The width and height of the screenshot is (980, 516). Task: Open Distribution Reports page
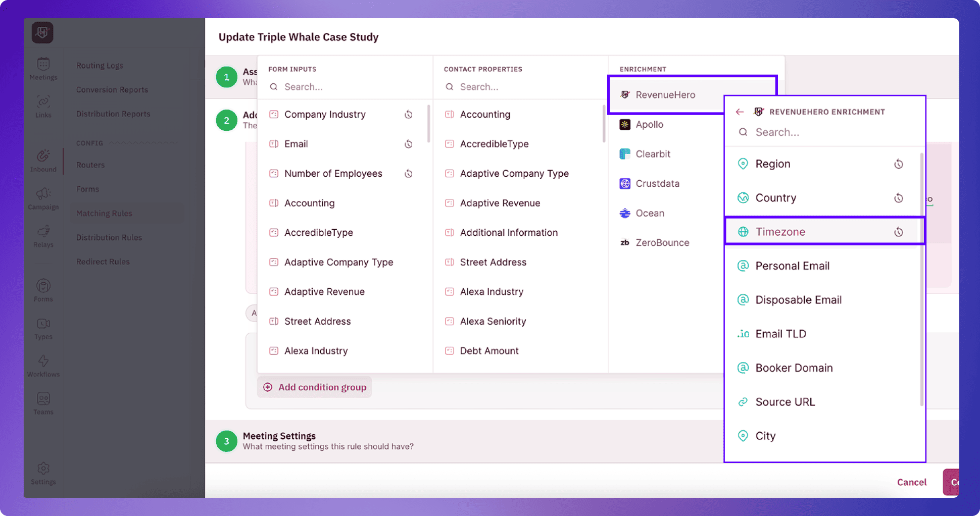tap(113, 114)
